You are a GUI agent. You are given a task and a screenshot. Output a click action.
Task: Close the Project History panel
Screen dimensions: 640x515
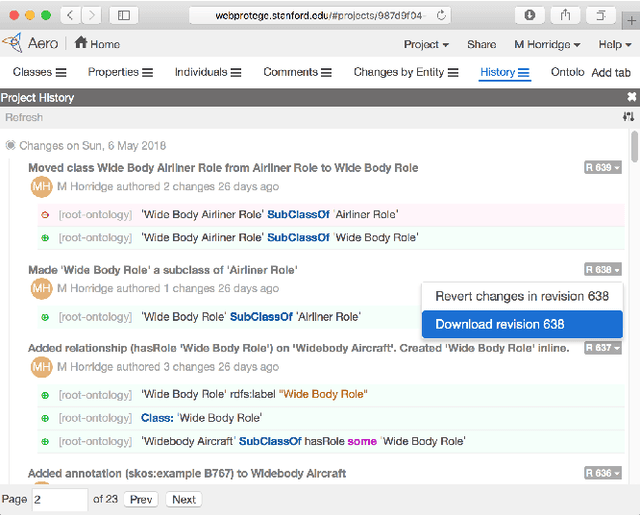[x=631, y=97]
